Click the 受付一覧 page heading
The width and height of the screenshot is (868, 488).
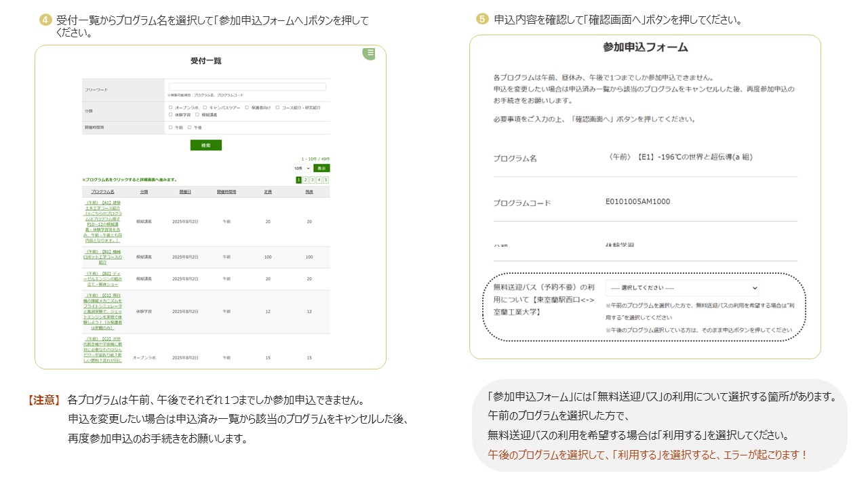tap(206, 61)
